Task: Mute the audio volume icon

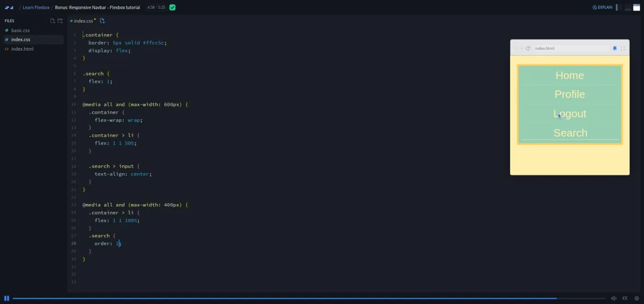Action: tap(614, 298)
